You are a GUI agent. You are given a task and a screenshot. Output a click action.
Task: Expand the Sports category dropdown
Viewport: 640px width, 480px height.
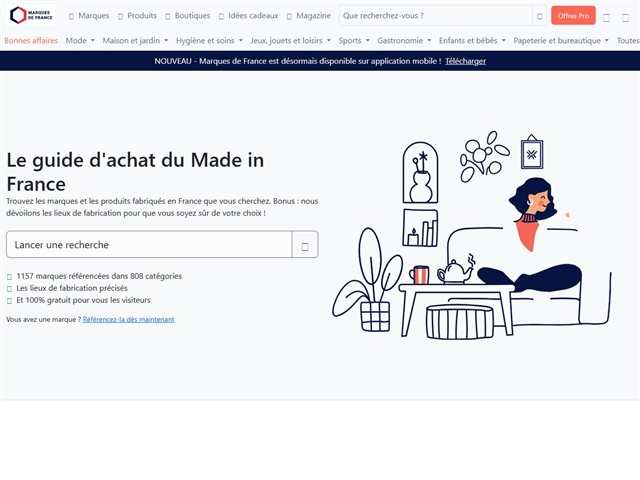pos(354,40)
